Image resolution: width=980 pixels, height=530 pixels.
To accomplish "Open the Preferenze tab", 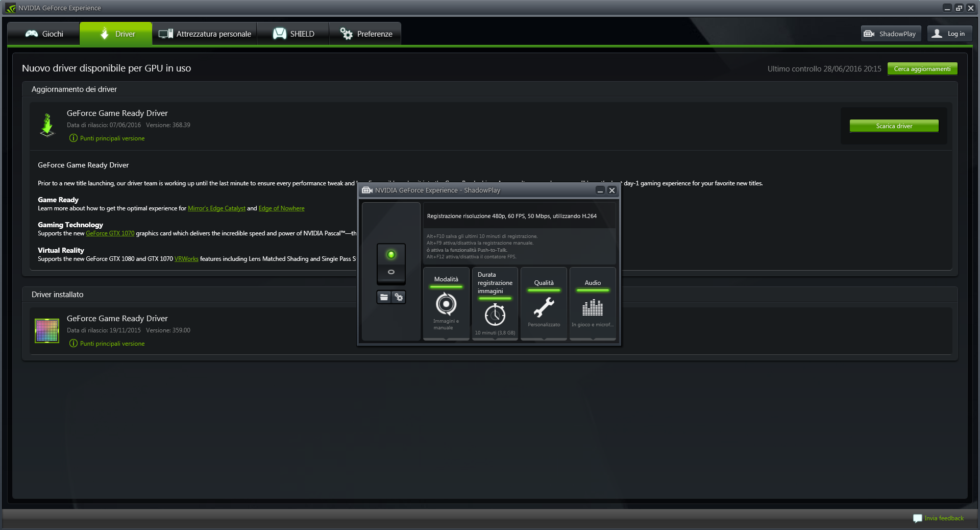I will click(x=365, y=34).
